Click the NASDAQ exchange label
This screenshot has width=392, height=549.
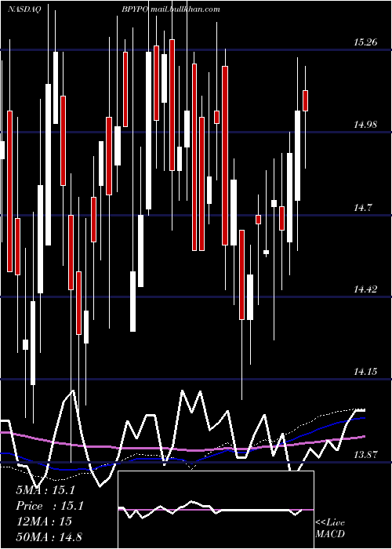[24, 9]
